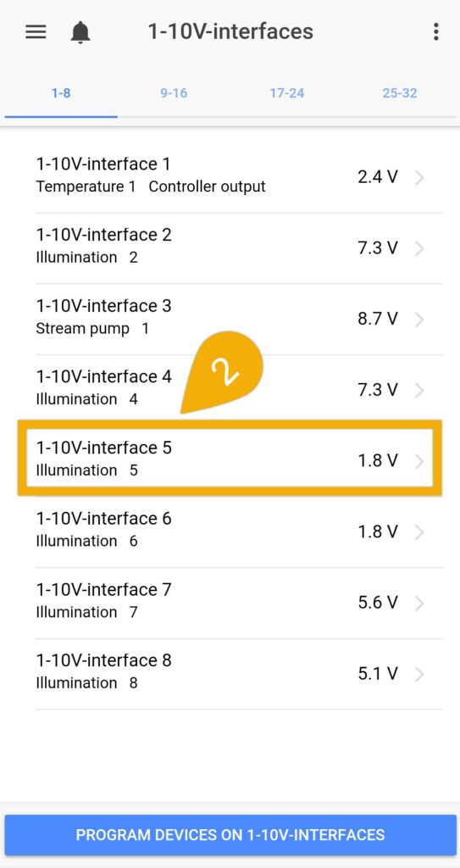Expand 1-10V-interface 3 chevron arrow
Screen dimensions: 460x868
click(x=419, y=320)
